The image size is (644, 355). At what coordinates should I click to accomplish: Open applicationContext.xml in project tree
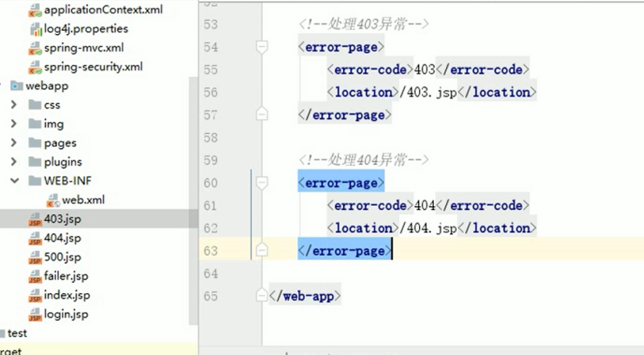[103, 9]
